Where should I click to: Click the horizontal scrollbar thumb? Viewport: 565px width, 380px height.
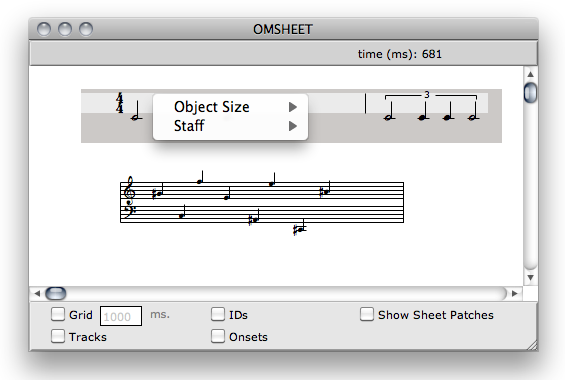pyautogui.click(x=55, y=294)
